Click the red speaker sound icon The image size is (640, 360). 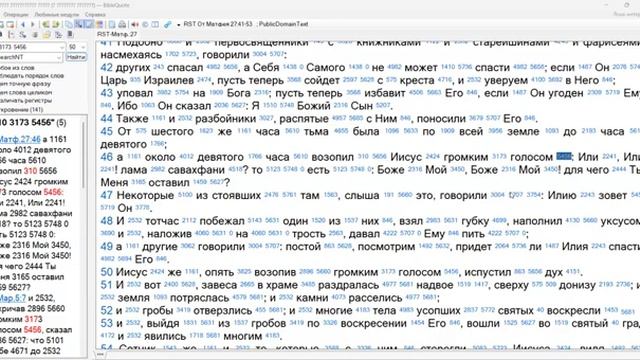(x=135, y=24)
